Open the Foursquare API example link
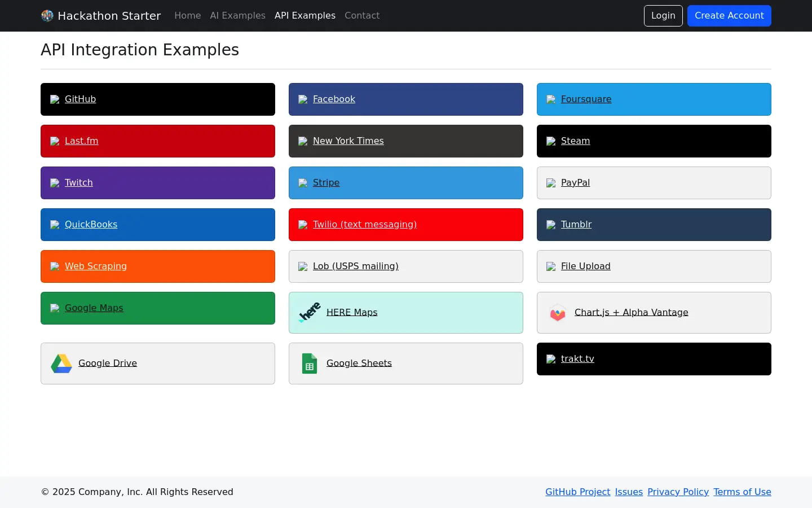The width and height of the screenshot is (812, 508). pyautogui.click(x=586, y=99)
